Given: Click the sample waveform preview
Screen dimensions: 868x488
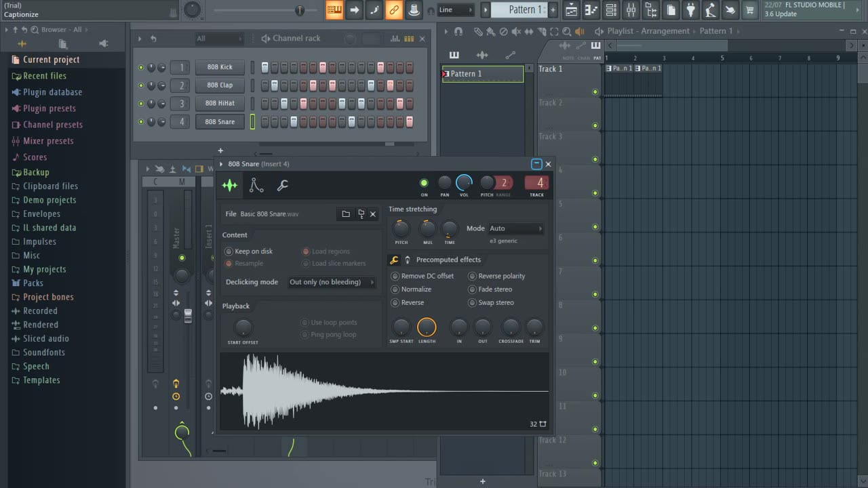Looking at the screenshot, I should 384,391.
